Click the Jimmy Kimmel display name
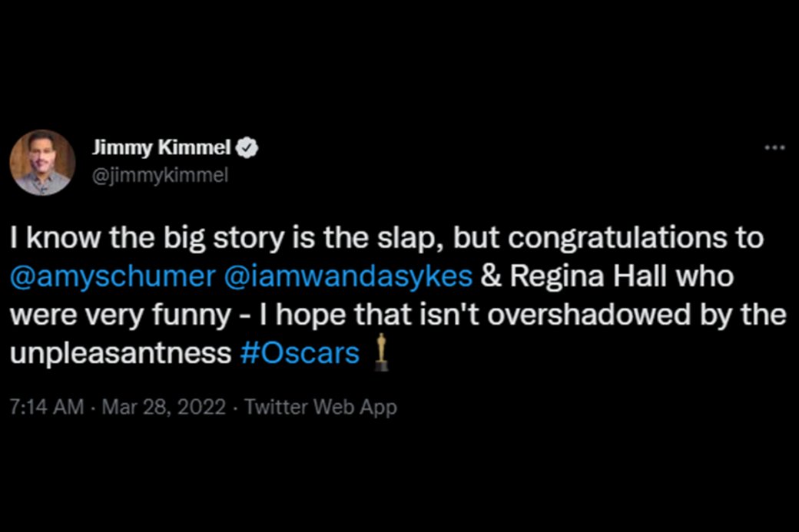799x532 pixels. (161, 147)
